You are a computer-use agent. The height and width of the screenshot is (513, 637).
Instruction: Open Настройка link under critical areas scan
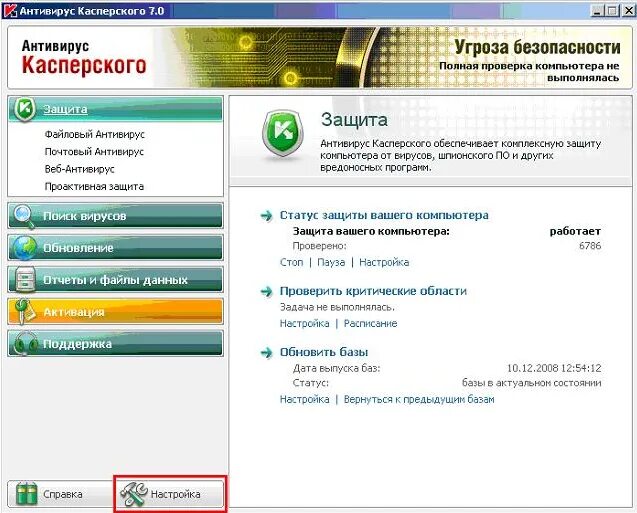(x=304, y=323)
